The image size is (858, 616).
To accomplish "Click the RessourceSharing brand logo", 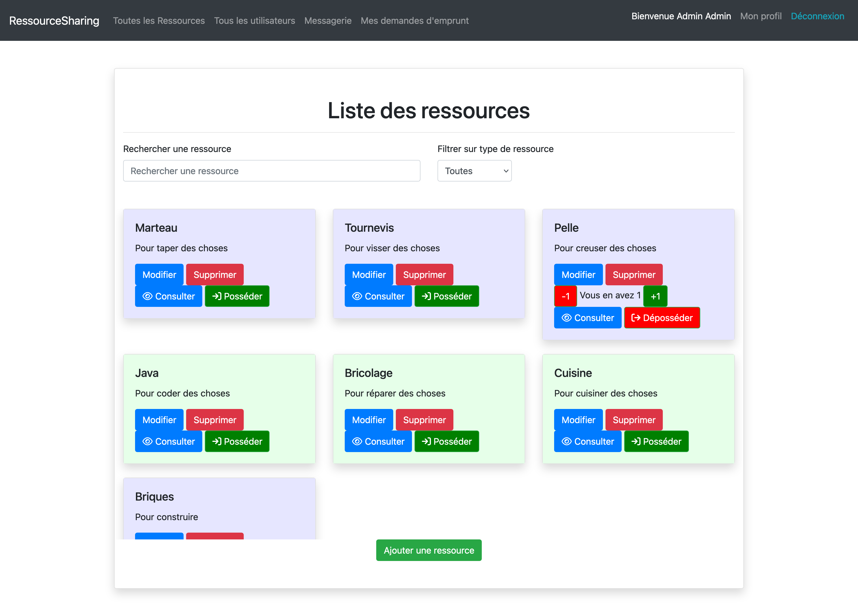I will click(x=54, y=20).
